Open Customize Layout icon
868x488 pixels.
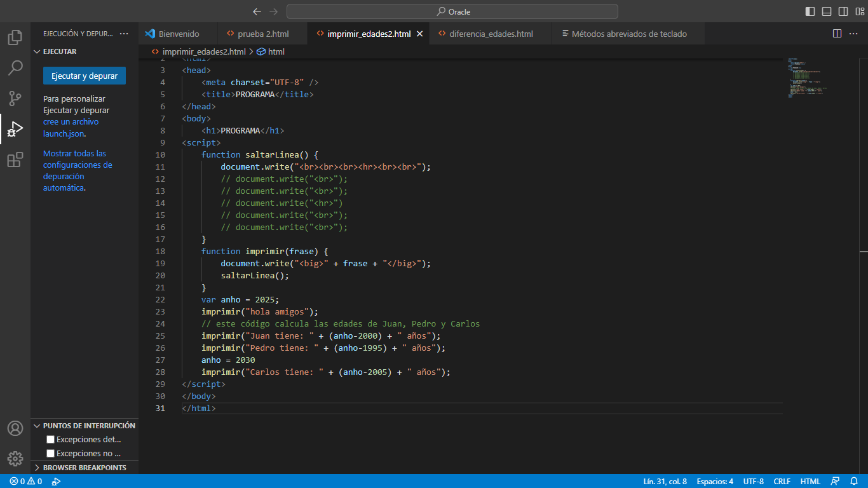tap(860, 11)
